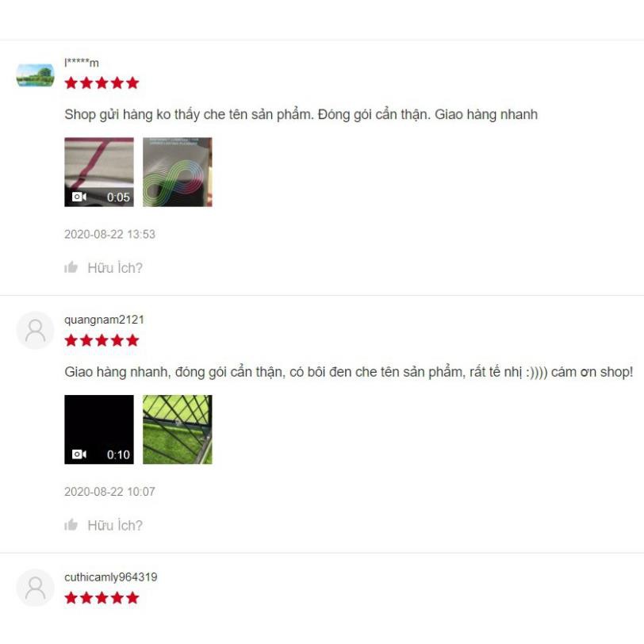Click l*****m masked username
Screen dimensions: 644x644
click(x=82, y=63)
